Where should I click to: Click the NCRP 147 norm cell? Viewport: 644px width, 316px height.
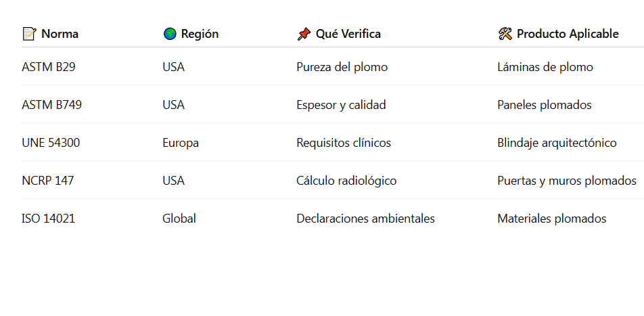[x=48, y=181]
